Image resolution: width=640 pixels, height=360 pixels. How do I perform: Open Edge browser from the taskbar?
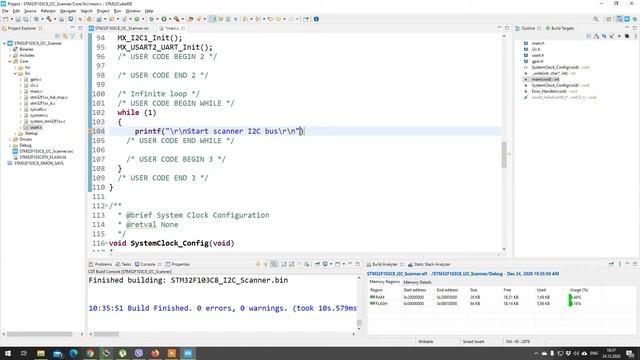point(73,353)
